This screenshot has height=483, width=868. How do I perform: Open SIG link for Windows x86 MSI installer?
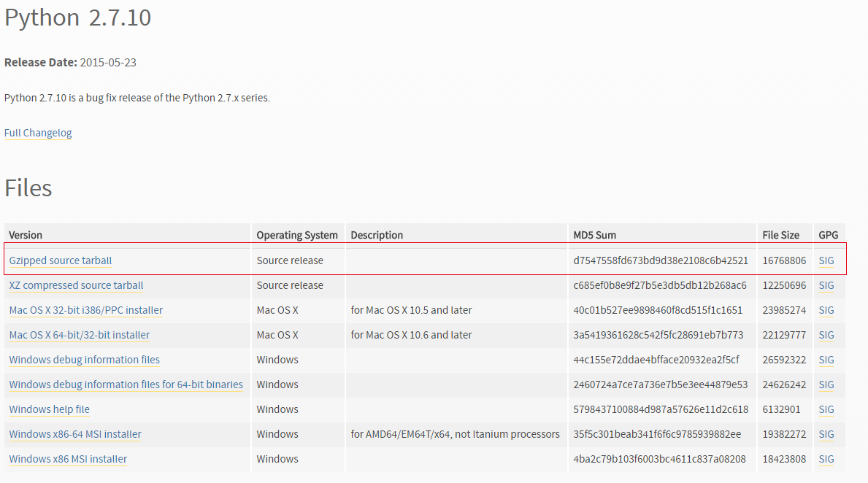point(826,459)
